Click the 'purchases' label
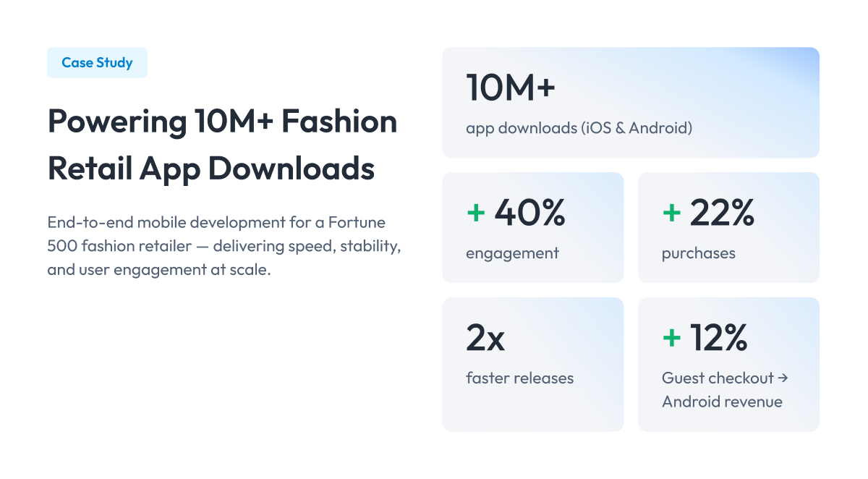This screenshot has height=479, width=868. [699, 253]
